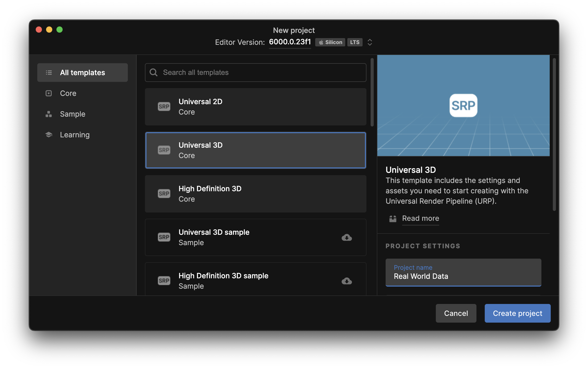Switch to the Sample templates category
Image resolution: width=588 pixels, height=369 pixels.
click(x=82, y=114)
